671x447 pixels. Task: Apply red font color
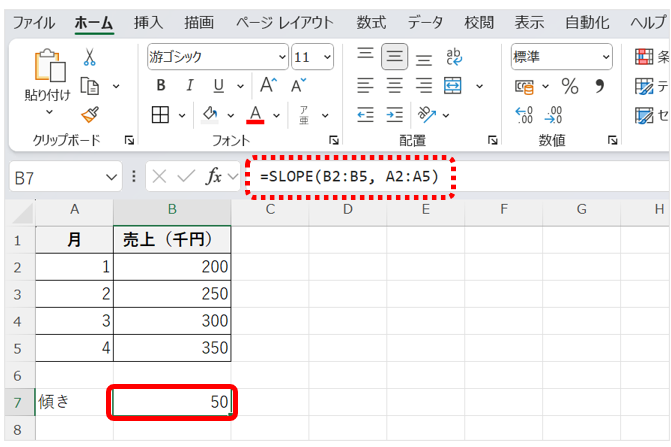255,115
